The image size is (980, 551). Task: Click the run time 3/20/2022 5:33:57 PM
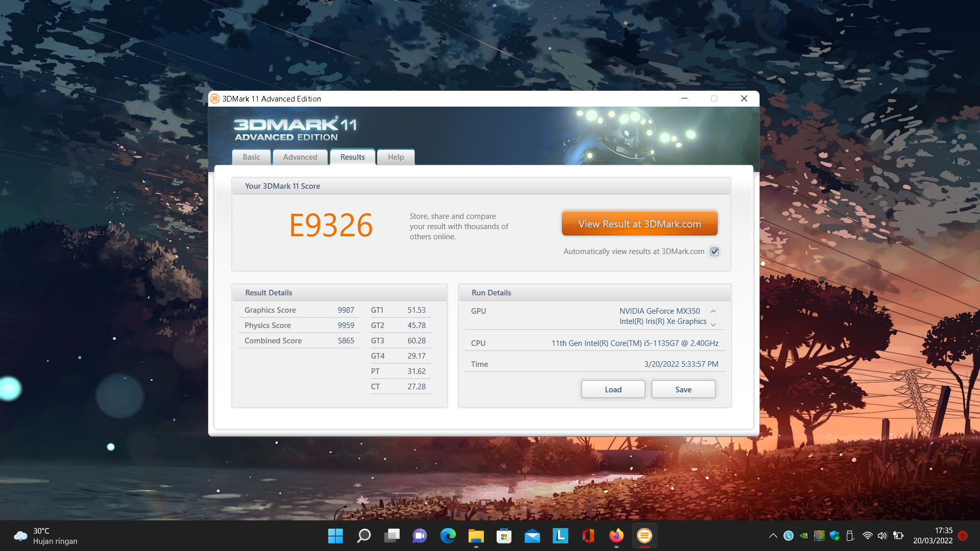pyautogui.click(x=681, y=364)
